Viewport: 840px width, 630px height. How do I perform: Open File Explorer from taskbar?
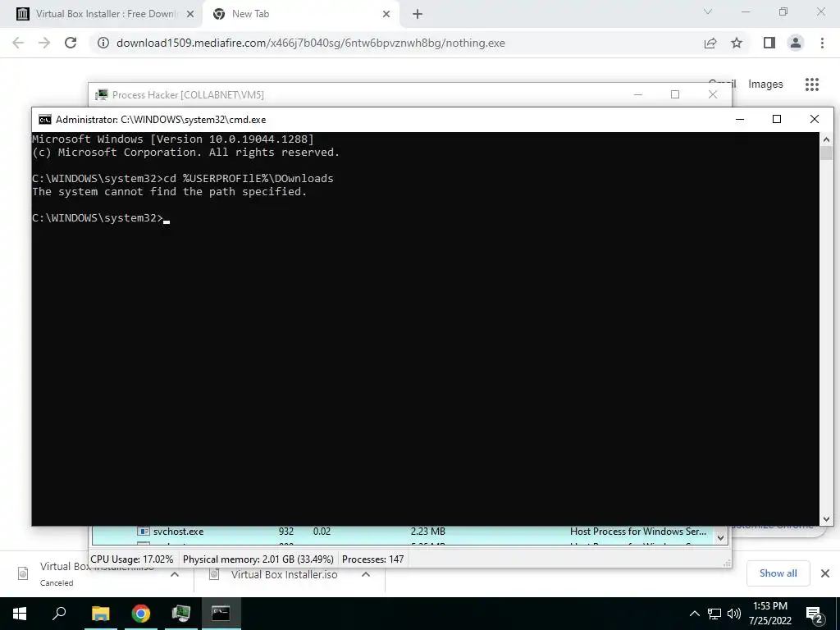[100, 614]
